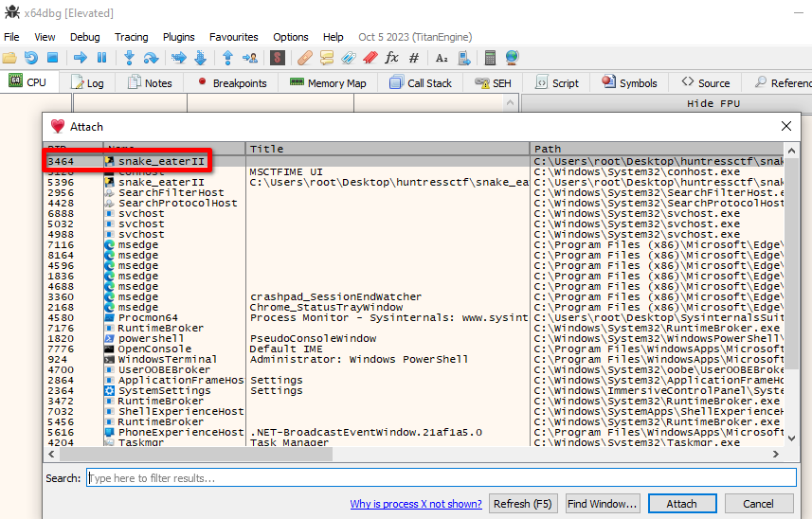This screenshot has width=812, height=519.
Task: Open the Favourites menu
Action: pos(233,37)
